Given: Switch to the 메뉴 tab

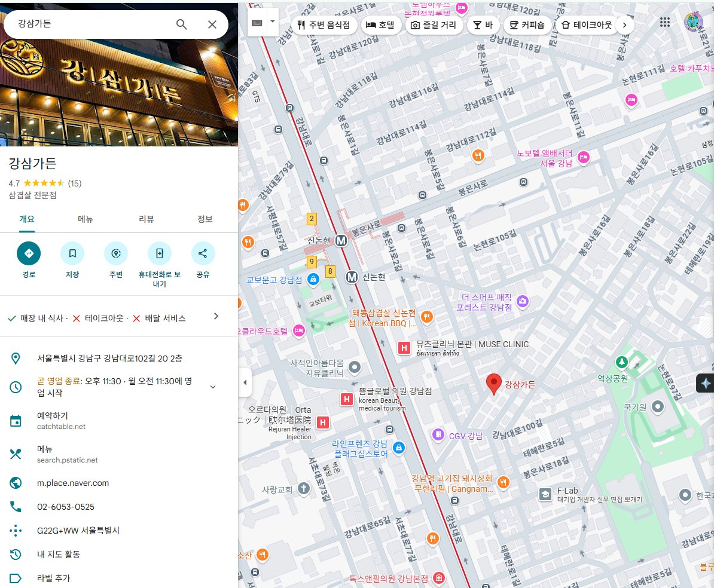Looking at the screenshot, I should (85, 219).
